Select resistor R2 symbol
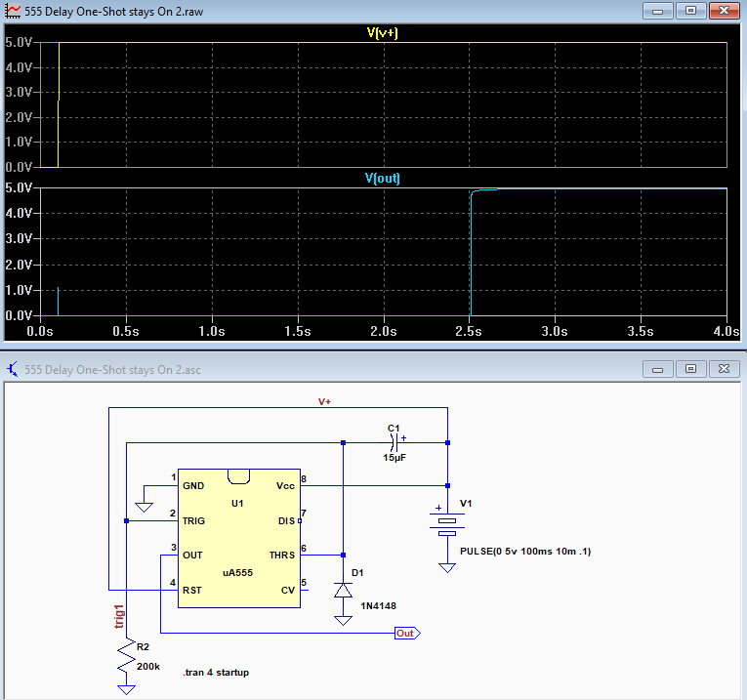The image size is (747, 700). coord(126,656)
